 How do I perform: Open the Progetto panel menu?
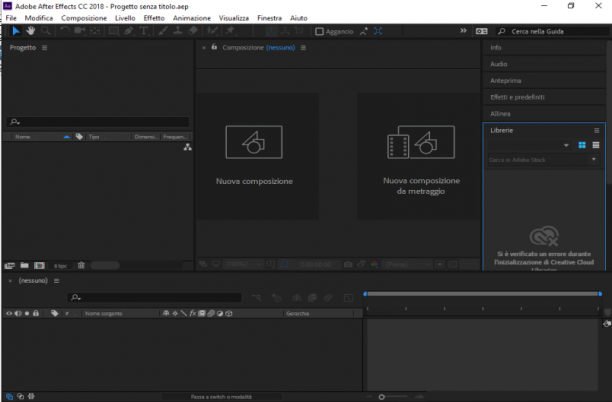(x=44, y=48)
